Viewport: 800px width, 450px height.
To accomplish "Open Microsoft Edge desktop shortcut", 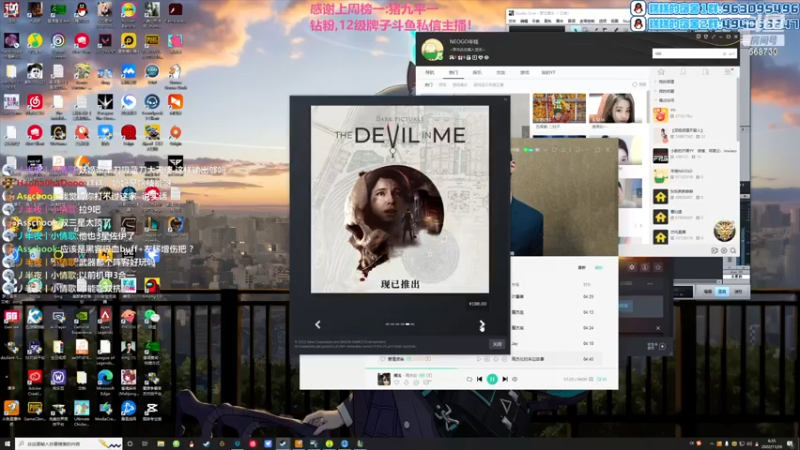I will (105, 382).
